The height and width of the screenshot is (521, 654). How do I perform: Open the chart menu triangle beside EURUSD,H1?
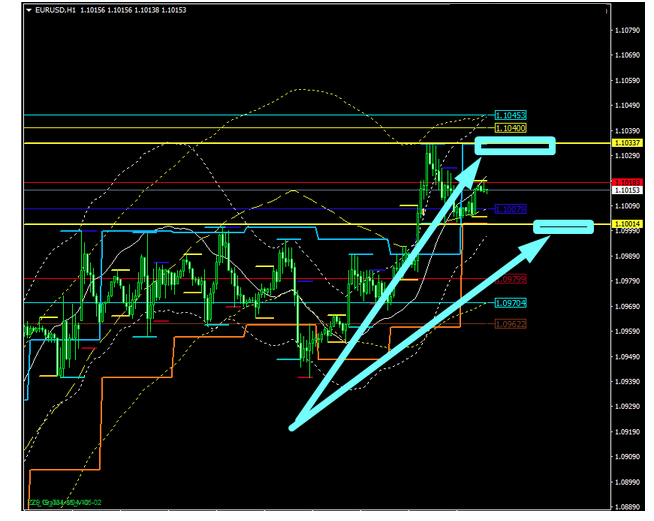(25, 9)
